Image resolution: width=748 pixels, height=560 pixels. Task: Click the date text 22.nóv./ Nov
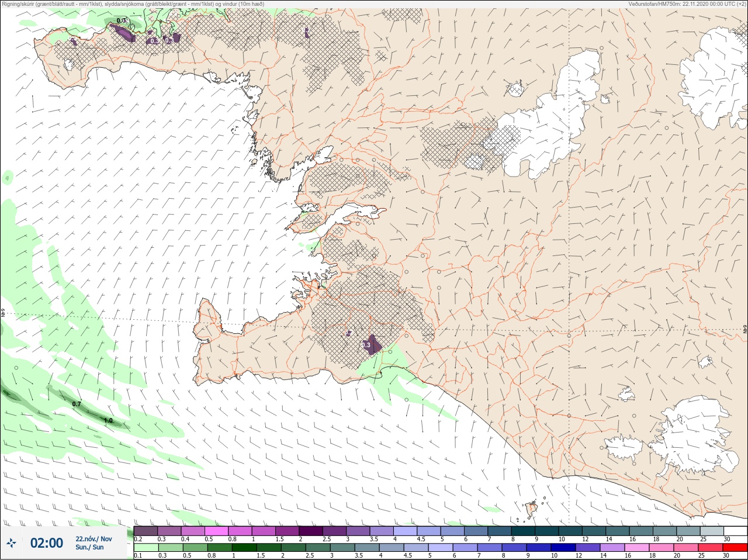pyautogui.click(x=93, y=539)
